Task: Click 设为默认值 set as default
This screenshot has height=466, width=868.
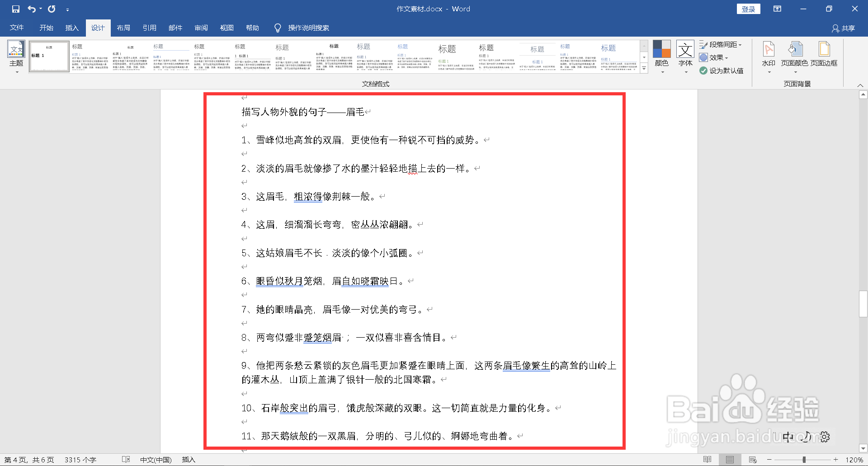Action: click(x=722, y=71)
